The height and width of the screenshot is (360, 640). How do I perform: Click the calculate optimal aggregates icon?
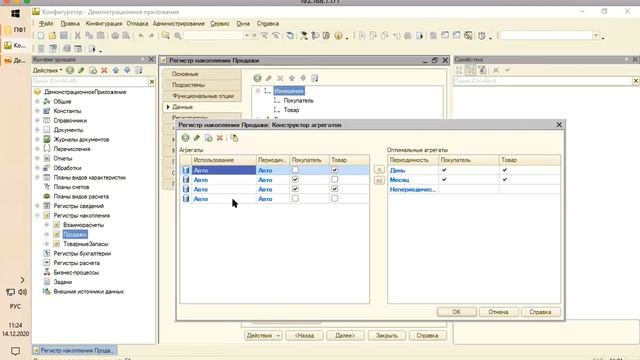tap(234, 138)
